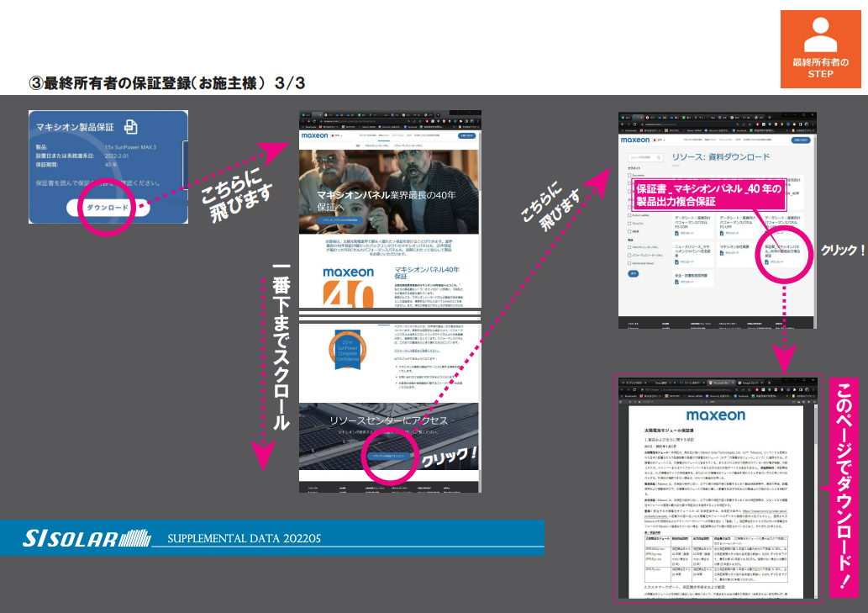
Task: Click download icon on the P3-COM datasheet card
Action: coord(676,233)
